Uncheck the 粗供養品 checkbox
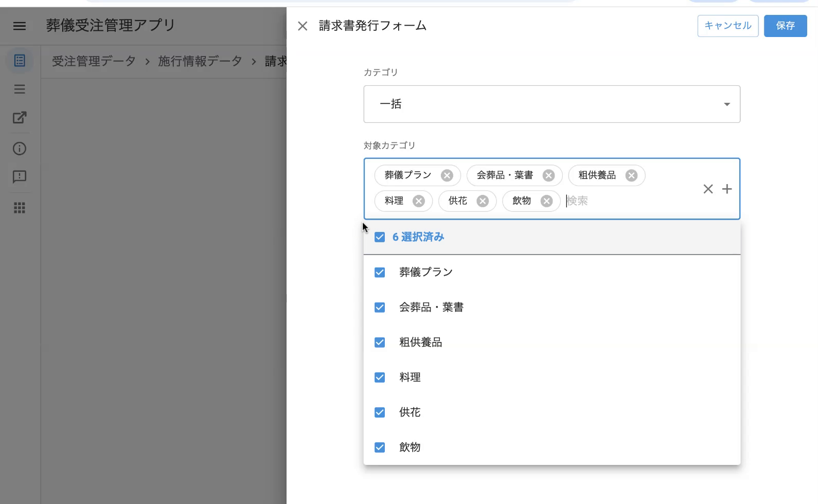The image size is (818, 504). [380, 342]
